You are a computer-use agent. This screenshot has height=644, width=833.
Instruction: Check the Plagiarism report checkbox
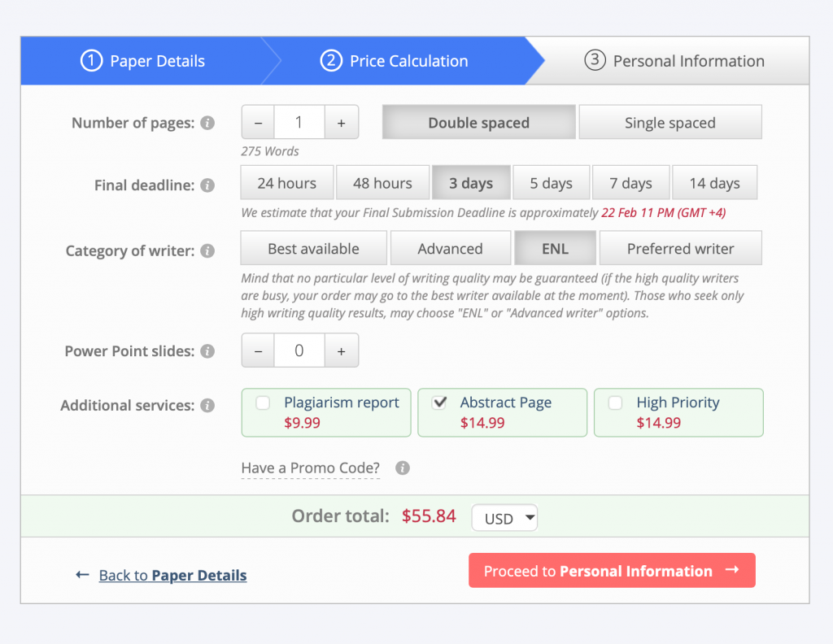[263, 402]
